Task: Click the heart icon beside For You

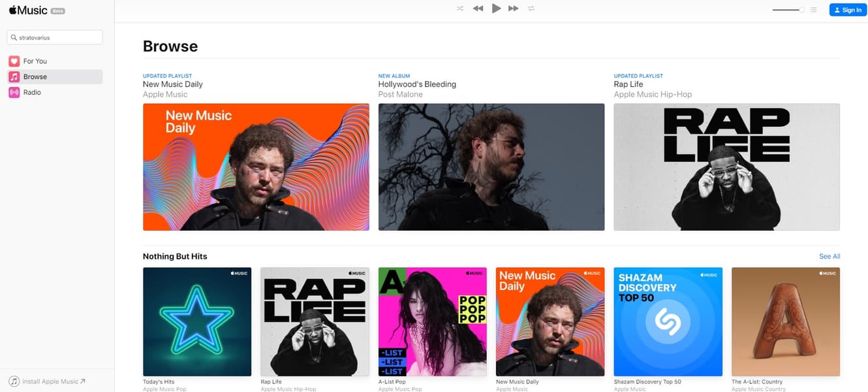Action: click(x=14, y=61)
